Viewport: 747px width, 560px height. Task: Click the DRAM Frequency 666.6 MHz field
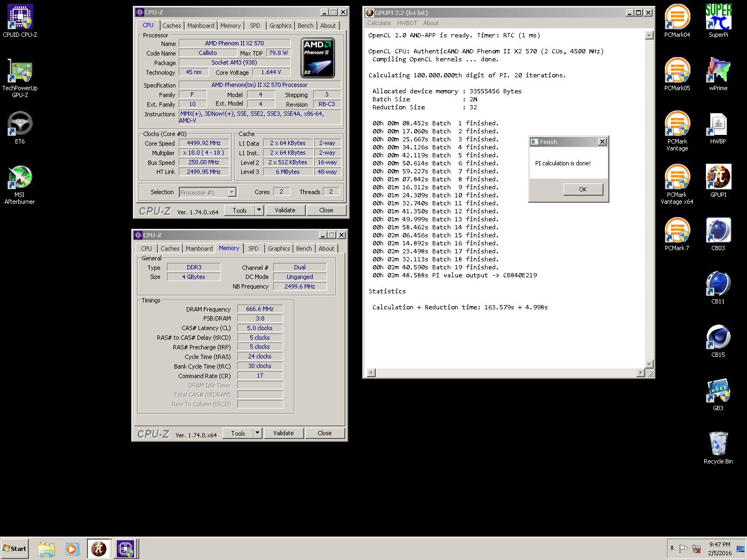260,309
